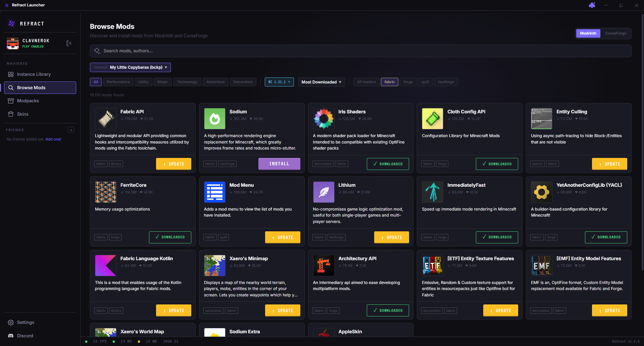Open Settings from the sidebar
Viewport: 644px width, 346px height.
pos(40,323)
